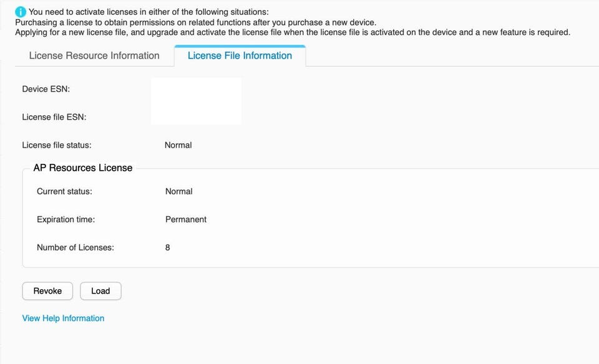The height and width of the screenshot is (364, 599).
Task: Open the View Help Information link
Action: tap(63, 318)
